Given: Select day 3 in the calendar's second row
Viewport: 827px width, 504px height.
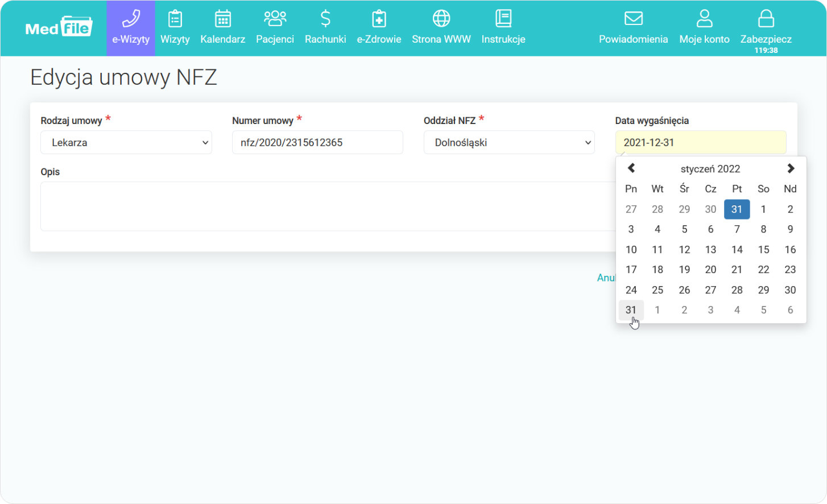Looking at the screenshot, I should point(631,229).
